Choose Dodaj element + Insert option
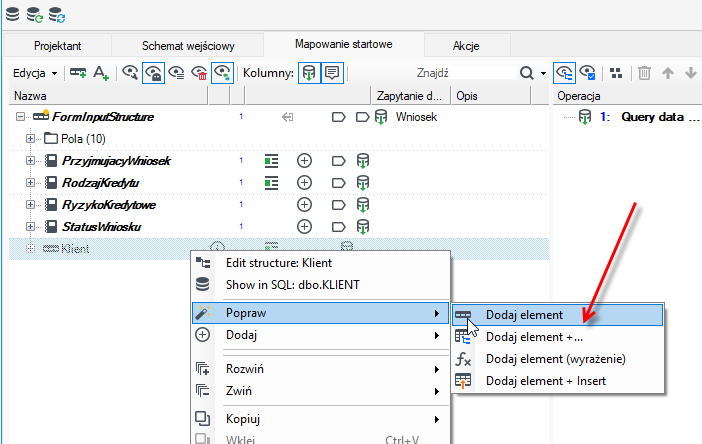 (557, 380)
